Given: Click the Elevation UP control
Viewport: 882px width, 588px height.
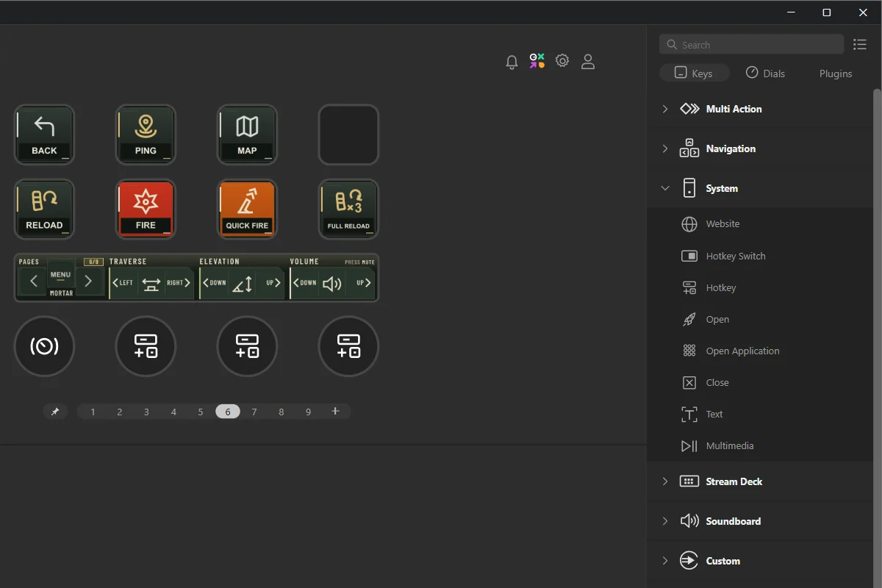Looking at the screenshot, I should pos(273,283).
